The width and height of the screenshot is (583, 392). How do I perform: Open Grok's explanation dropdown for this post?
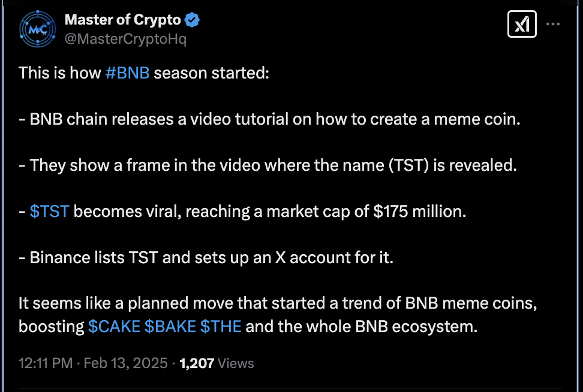(521, 24)
